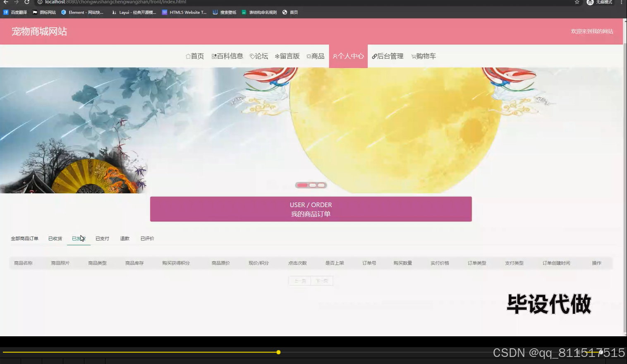Show the first carousel slide indicator

[302, 185]
